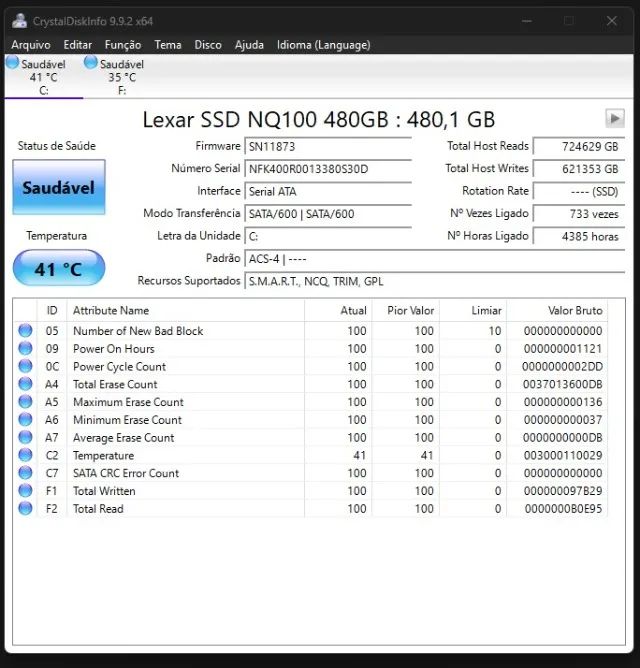Open the Arquivo menu
The image size is (640, 668).
click(31, 45)
